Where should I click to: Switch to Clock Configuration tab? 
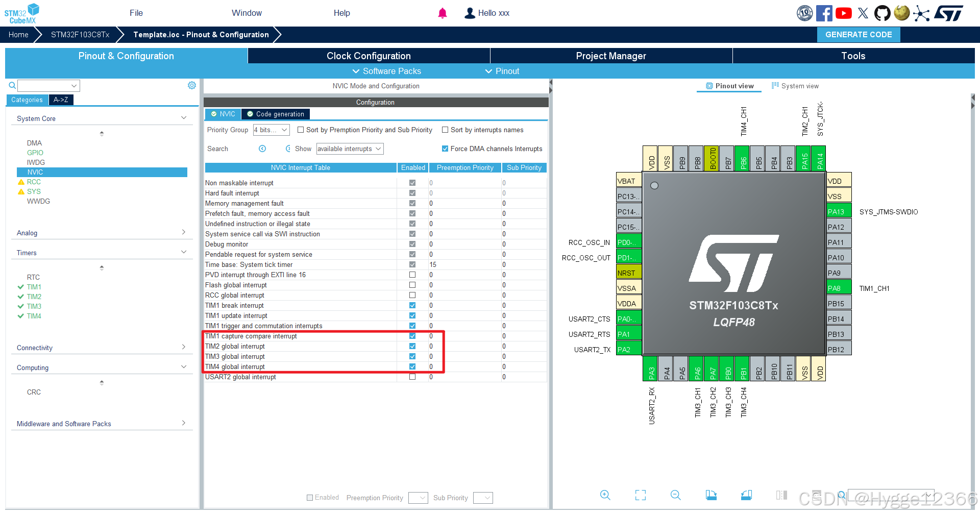pos(369,56)
